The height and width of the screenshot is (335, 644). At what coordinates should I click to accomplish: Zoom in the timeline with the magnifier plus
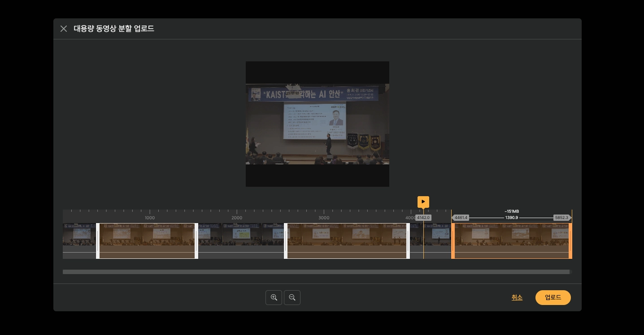[274, 297]
